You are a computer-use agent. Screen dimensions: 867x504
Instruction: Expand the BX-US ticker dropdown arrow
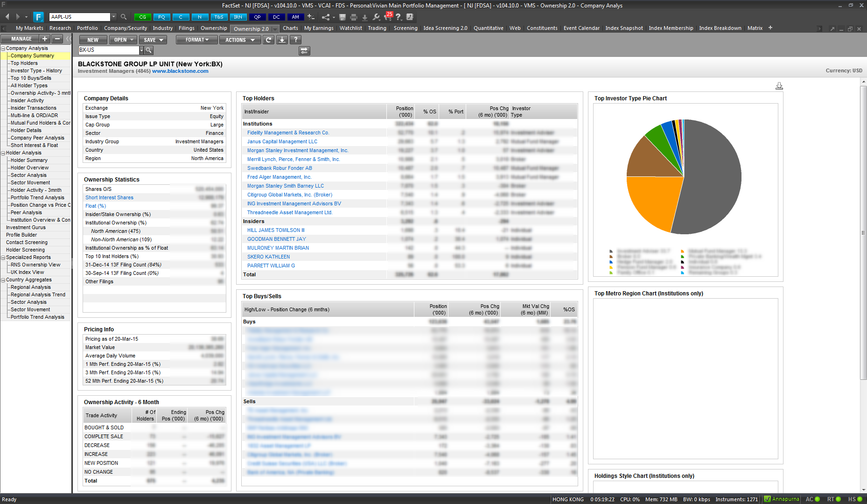pyautogui.click(x=141, y=50)
